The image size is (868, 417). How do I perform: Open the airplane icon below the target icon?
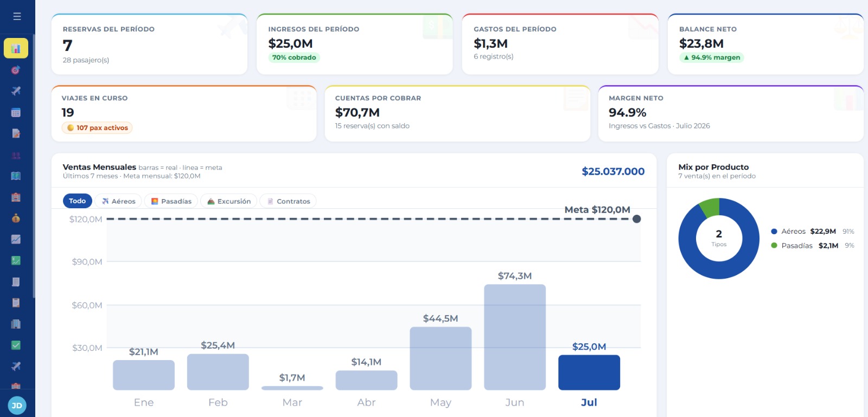click(x=16, y=91)
